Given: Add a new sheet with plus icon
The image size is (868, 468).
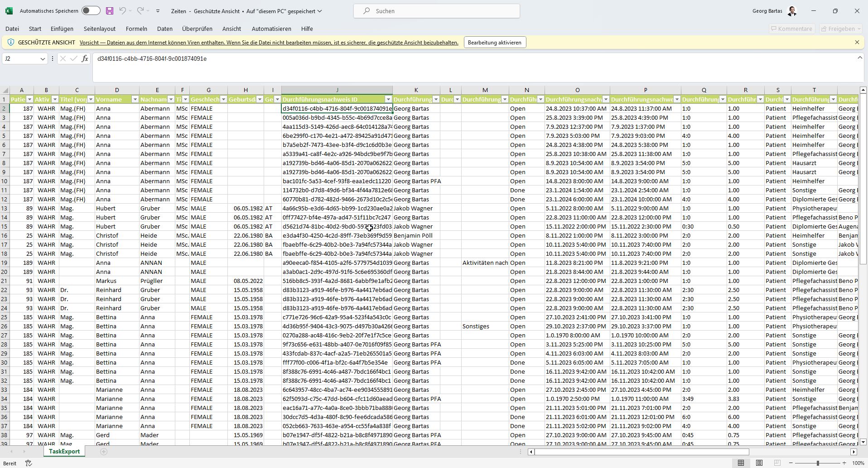Looking at the screenshot, I should point(104,452).
